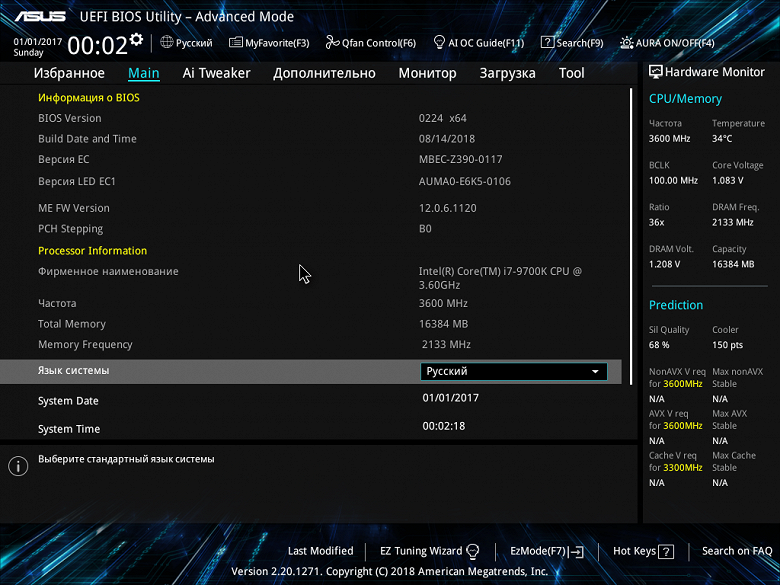780x585 pixels.
Task: Select System Time value 00:02:18
Action: tap(444, 426)
